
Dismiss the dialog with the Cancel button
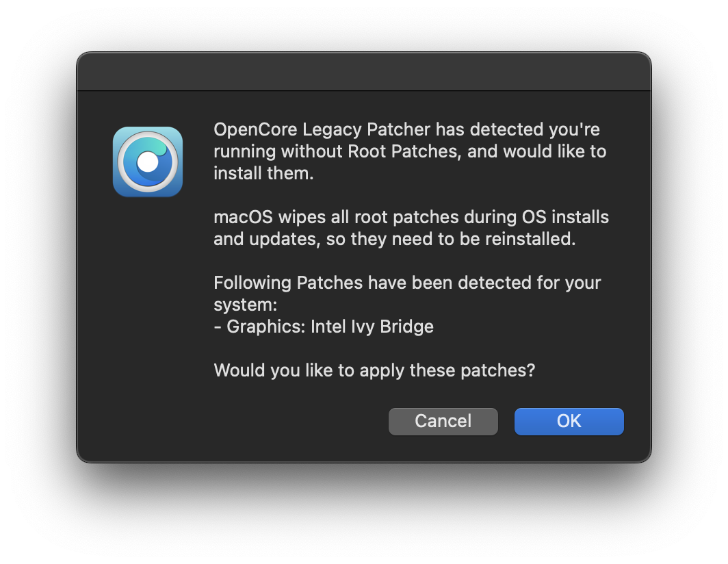coord(443,421)
